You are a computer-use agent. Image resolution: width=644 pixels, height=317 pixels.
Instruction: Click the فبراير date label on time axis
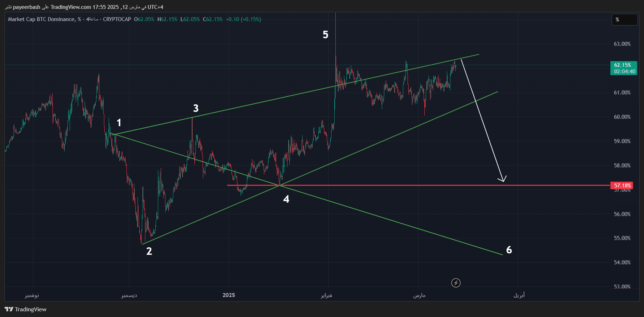point(326,295)
